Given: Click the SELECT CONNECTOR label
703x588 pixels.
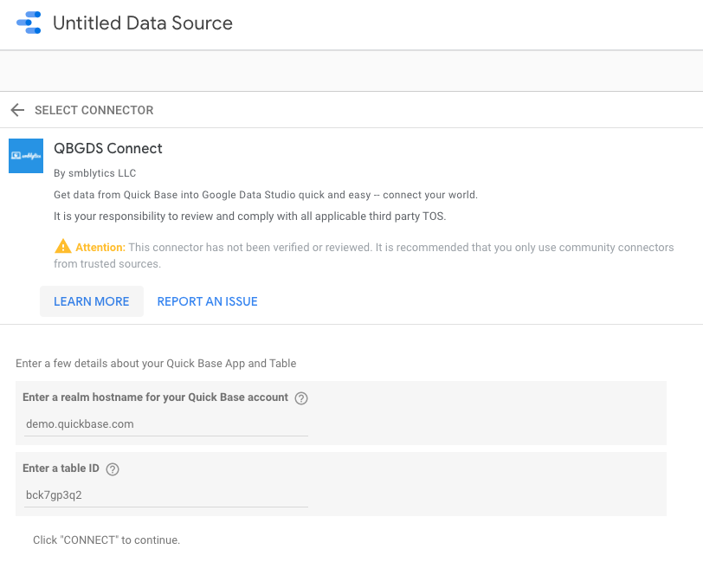Looking at the screenshot, I should (94, 110).
